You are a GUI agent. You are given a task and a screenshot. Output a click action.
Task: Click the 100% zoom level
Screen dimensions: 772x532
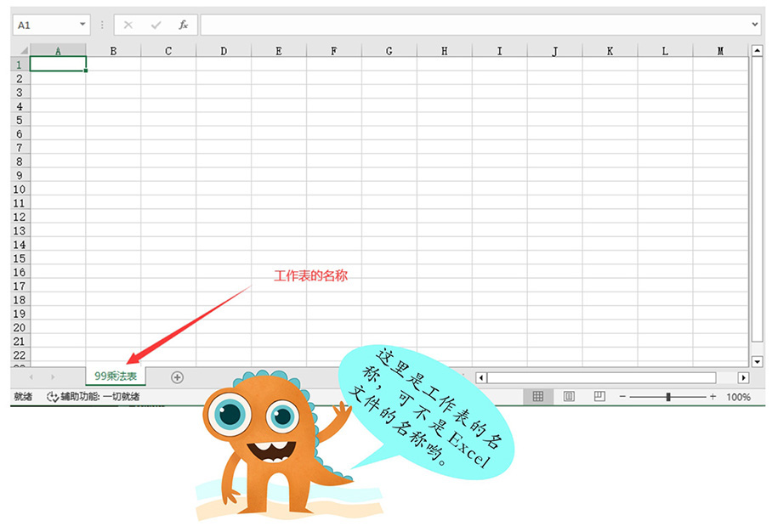tap(739, 397)
